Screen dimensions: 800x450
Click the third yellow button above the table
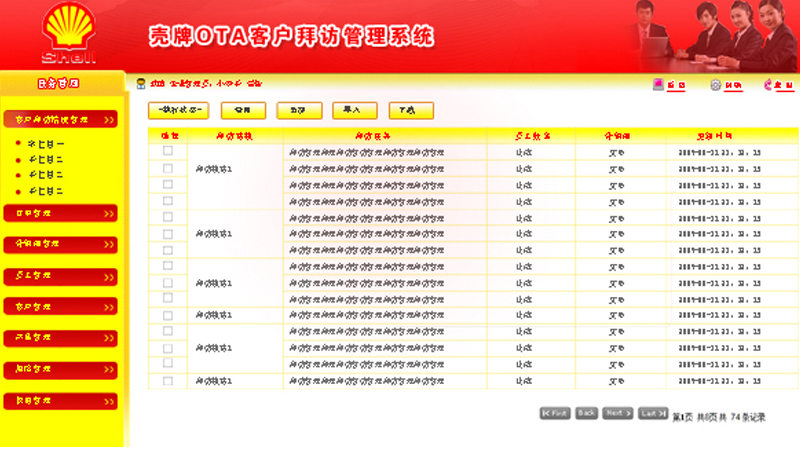point(299,110)
